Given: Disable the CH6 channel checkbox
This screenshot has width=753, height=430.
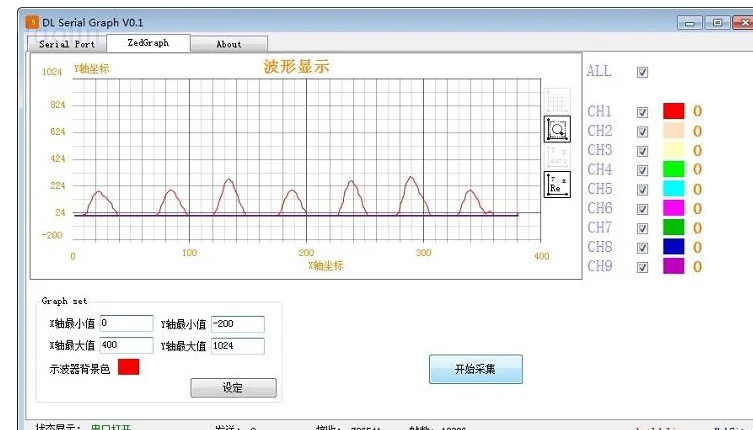Looking at the screenshot, I should (642, 209).
